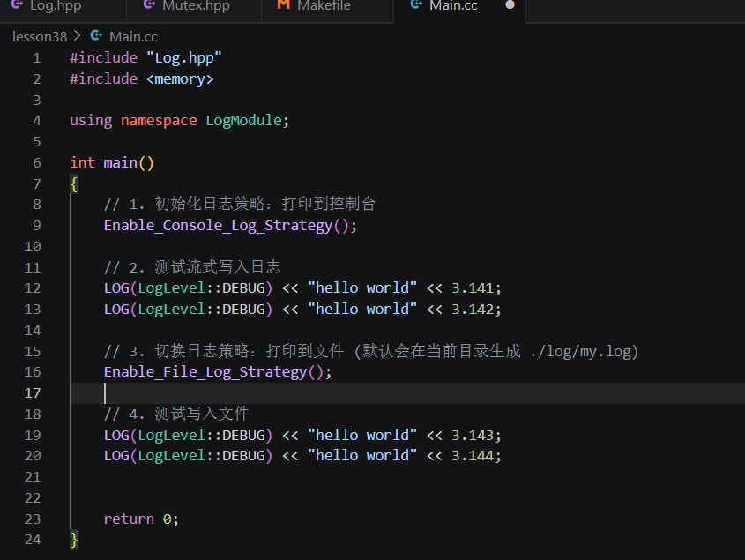Click the "hello world" string on line 12

tap(362, 288)
